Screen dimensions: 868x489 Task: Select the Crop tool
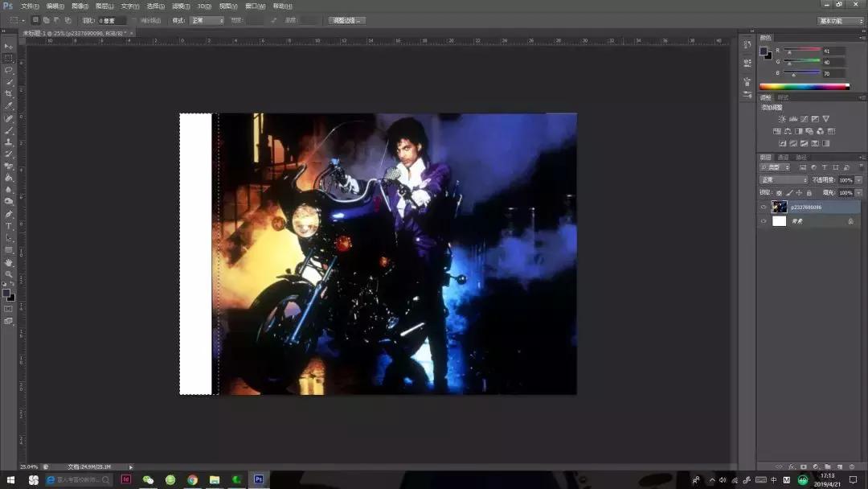click(x=9, y=94)
